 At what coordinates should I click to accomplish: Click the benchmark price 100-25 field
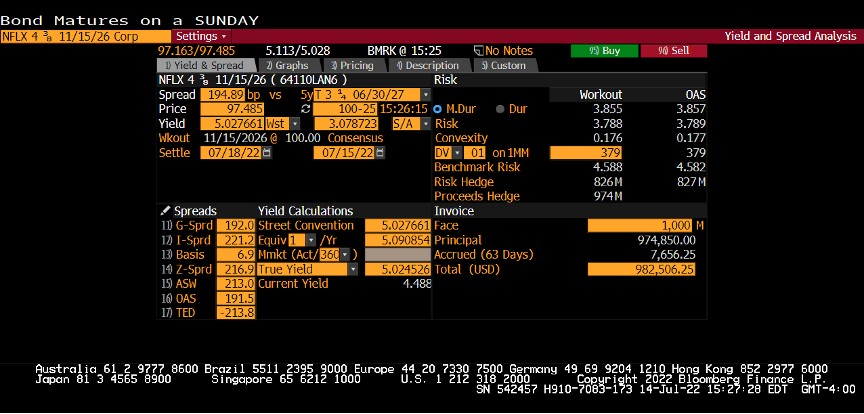coord(347,109)
